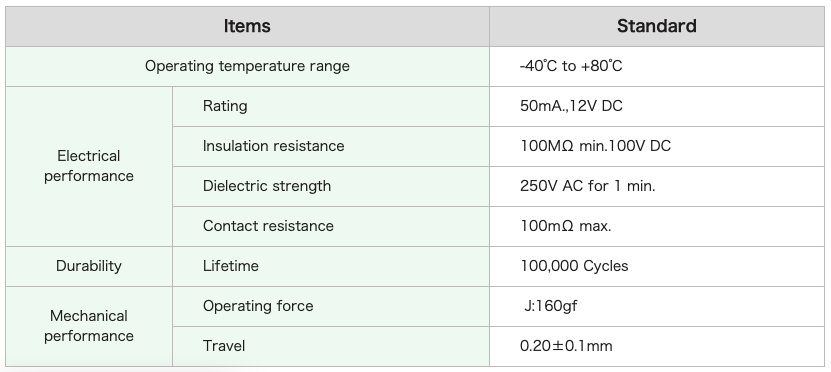
Task: Click the Items column header
Action: coord(247,26)
